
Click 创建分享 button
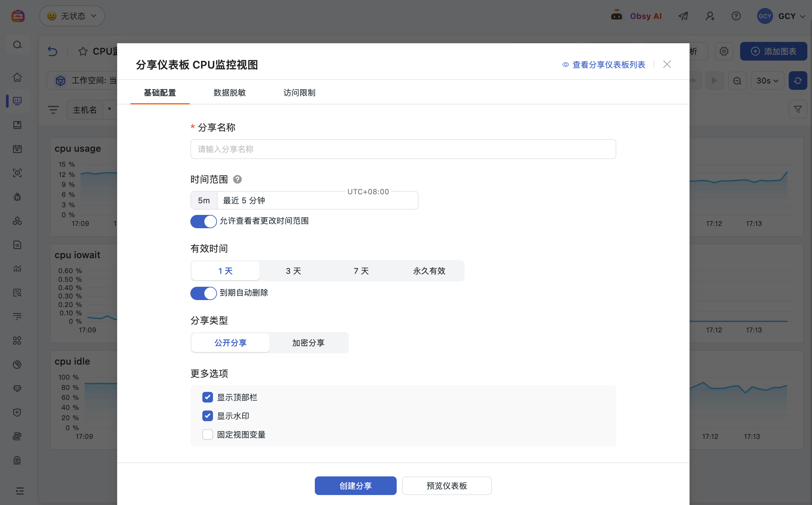[x=355, y=485]
